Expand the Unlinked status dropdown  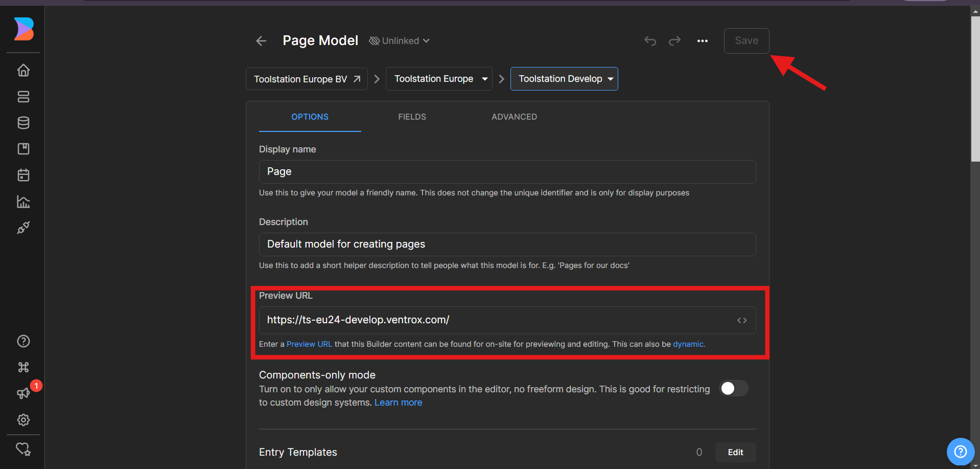tap(400, 40)
